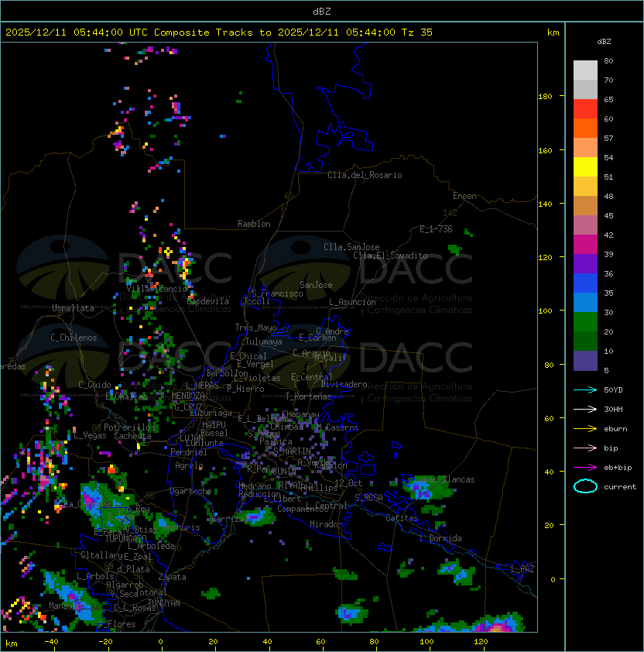Click the Ramblon place label
The width and height of the screenshot is (644, 652).
tap(254, 224)
